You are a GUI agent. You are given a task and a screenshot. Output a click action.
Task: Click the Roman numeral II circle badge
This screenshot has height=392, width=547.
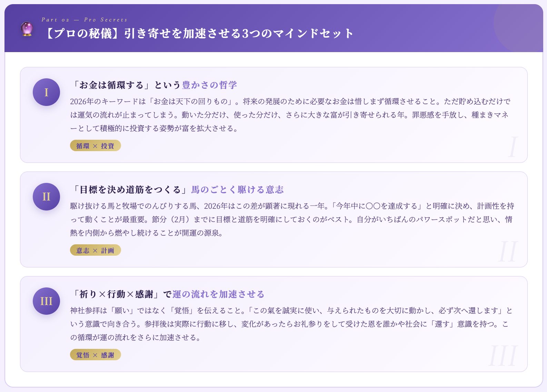[46, 197]
